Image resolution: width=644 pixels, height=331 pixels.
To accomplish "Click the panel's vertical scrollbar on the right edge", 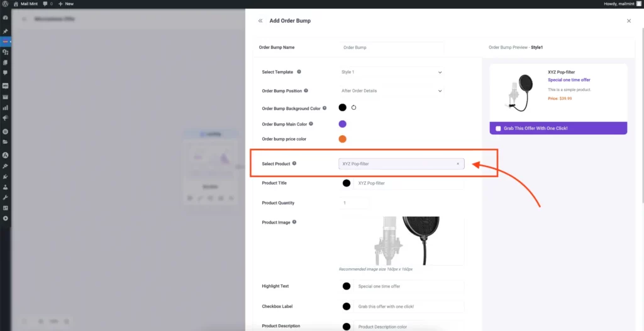I will point(642,115).
